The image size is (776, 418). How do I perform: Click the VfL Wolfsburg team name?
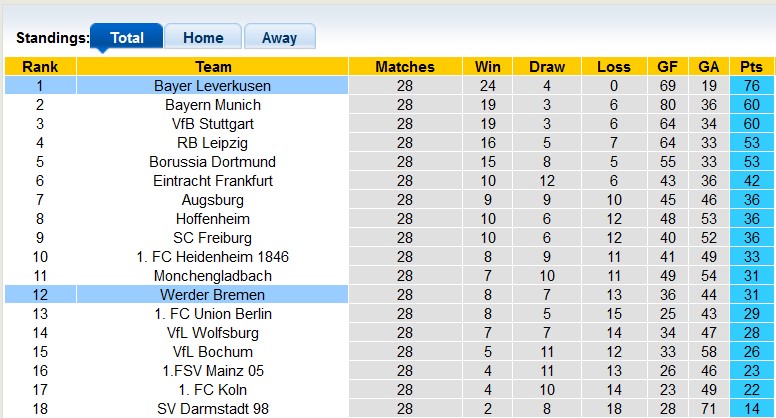point(212,333)
